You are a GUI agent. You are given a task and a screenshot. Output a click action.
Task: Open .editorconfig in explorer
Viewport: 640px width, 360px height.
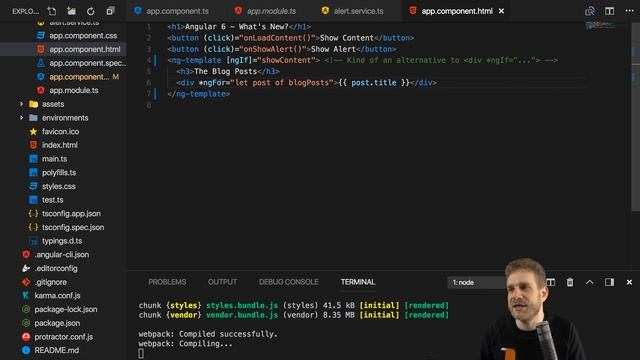pos(56,268)
